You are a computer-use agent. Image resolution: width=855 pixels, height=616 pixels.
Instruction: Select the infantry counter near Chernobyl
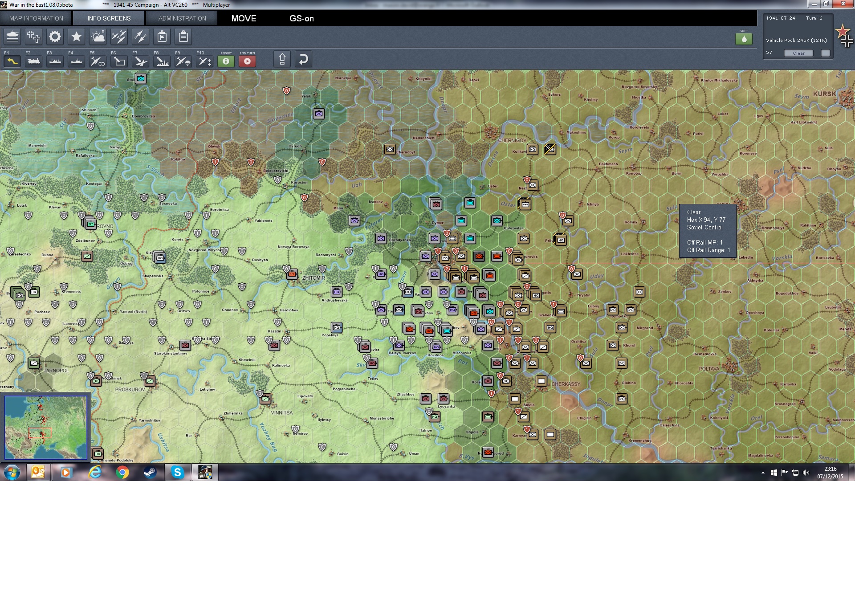(390, 149)
